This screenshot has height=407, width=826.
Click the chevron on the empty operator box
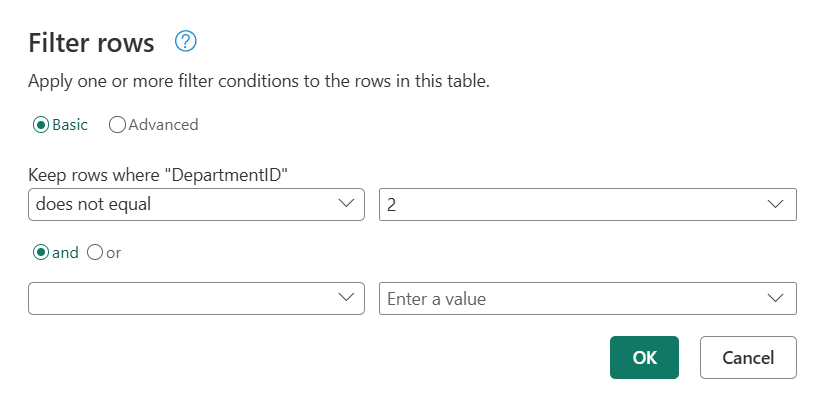tap(346, 298)
